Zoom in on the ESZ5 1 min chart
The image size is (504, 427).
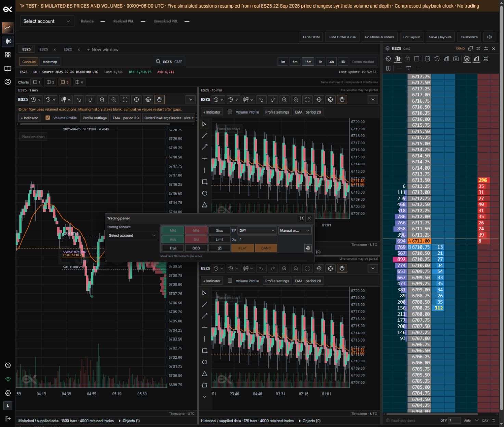[x=102, y=99]
